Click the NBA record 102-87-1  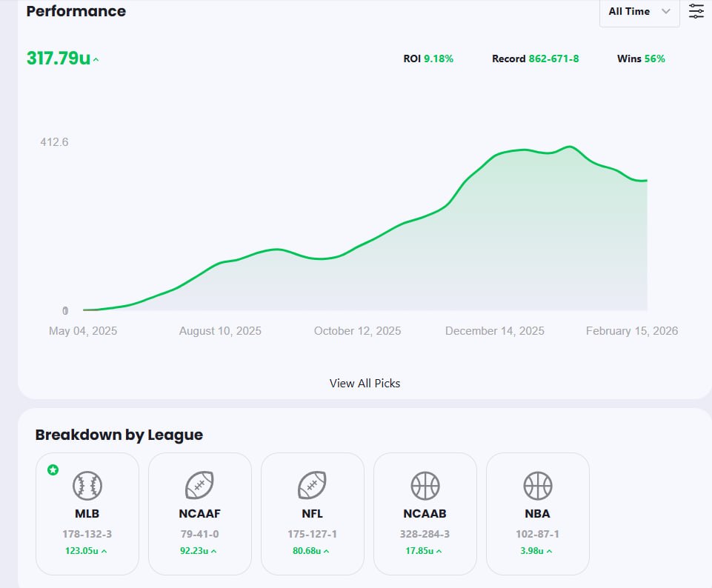[x=538, y=534]
